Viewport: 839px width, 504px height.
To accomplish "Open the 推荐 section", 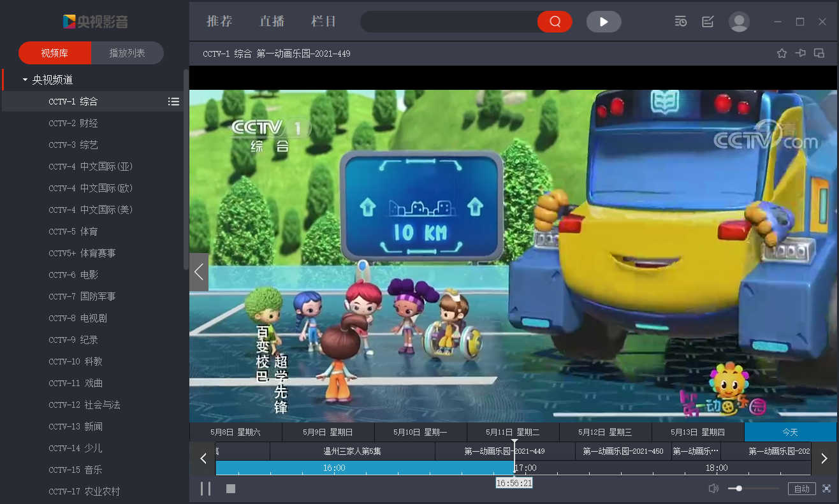I will pos(219,22).
